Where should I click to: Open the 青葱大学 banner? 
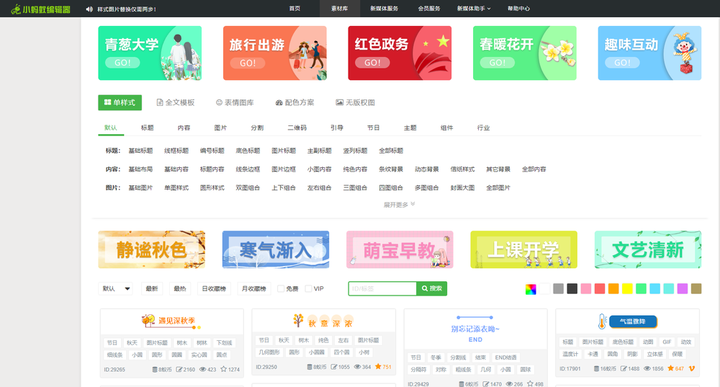pos(150,53)
